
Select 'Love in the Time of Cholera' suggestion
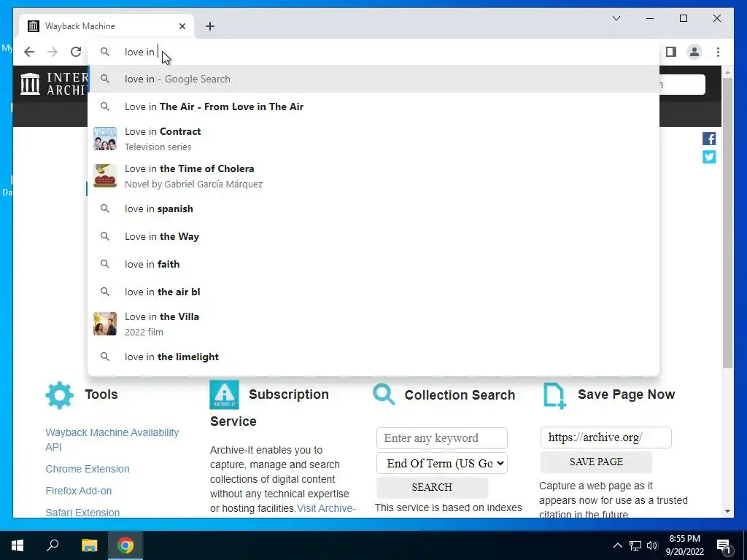pos(373,176)
